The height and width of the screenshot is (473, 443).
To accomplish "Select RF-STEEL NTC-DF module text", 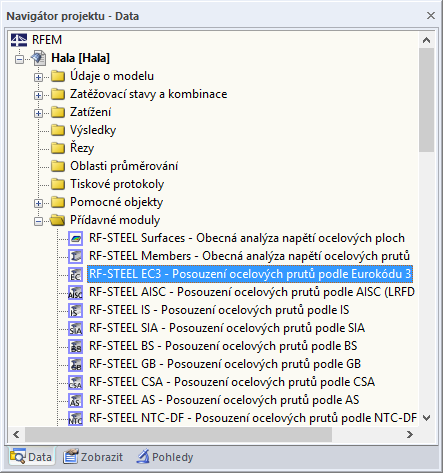I will tap(253, 418).
